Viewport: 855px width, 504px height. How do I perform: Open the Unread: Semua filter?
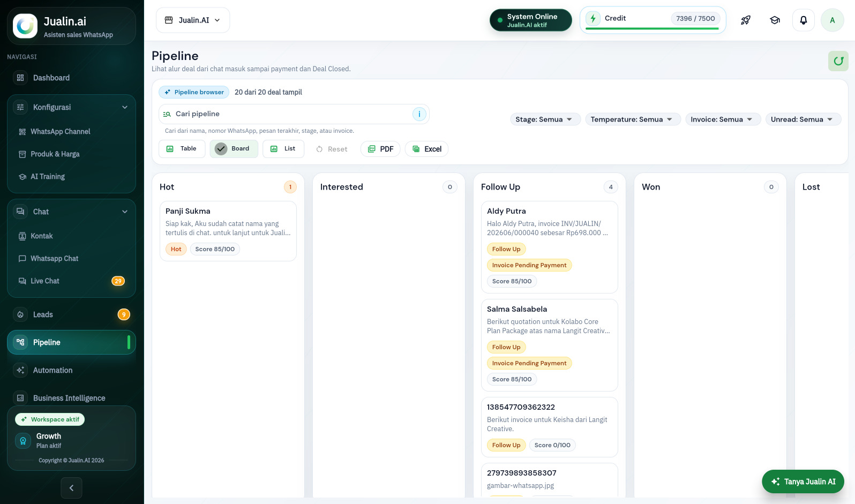pyautogui.click(x=804, y=119)
